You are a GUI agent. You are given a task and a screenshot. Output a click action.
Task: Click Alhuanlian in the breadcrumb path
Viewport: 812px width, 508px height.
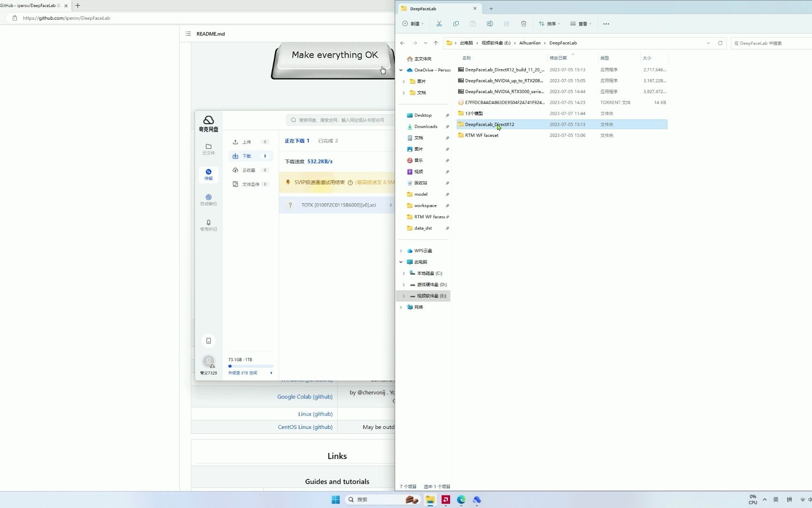[530, 43]
